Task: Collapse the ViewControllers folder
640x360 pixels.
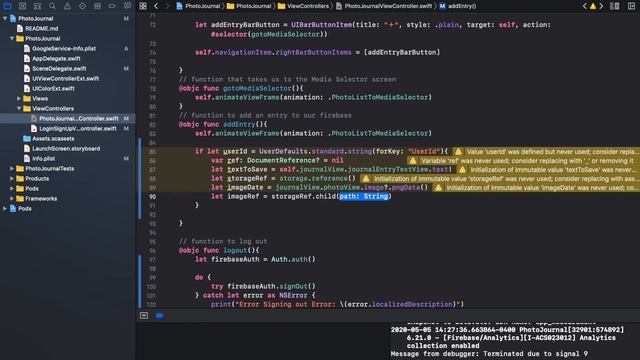Action: [19, 109]
